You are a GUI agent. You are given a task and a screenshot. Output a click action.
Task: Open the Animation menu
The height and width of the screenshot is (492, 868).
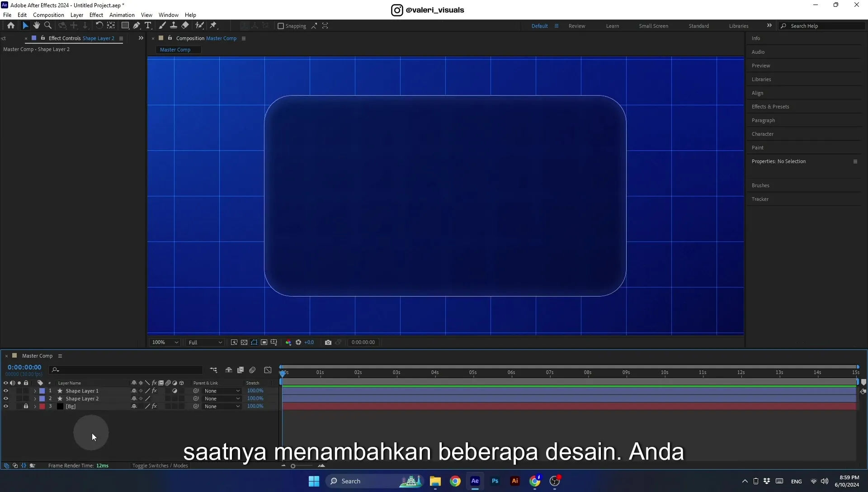click(x=122, y=15)
